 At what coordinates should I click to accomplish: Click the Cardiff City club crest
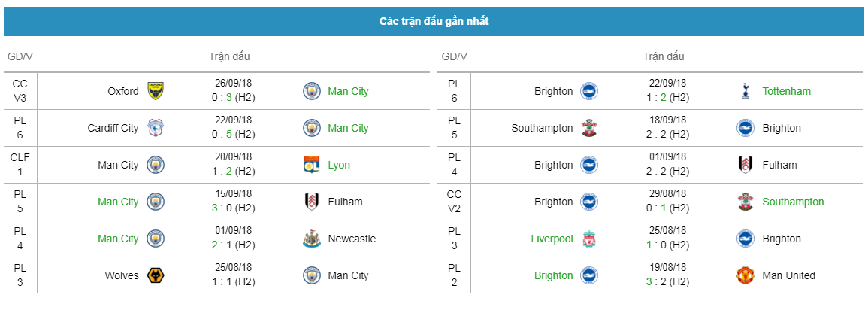(x=156, y=128)
